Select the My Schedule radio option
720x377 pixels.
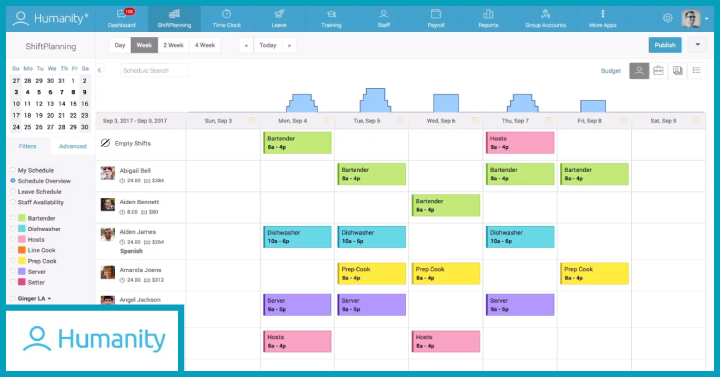click(x=13, y=170)
